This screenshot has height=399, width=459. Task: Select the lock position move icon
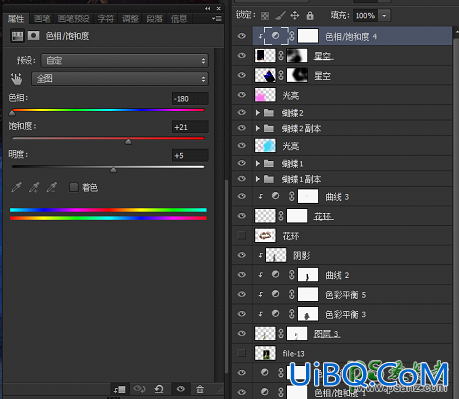pos(295,15)
